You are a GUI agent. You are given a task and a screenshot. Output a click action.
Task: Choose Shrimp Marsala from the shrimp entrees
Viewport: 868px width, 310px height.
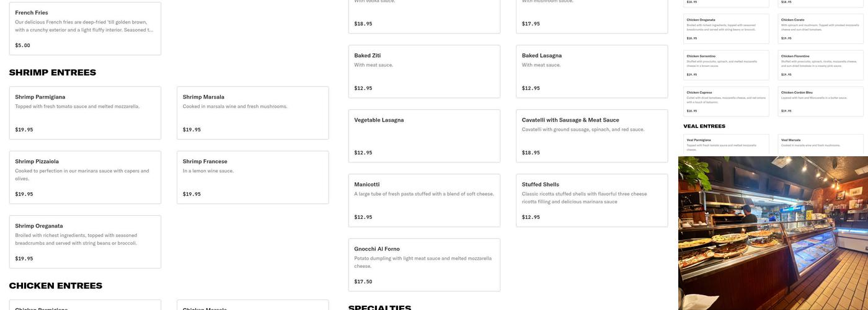pyautogui.click(x=252, y=113)
